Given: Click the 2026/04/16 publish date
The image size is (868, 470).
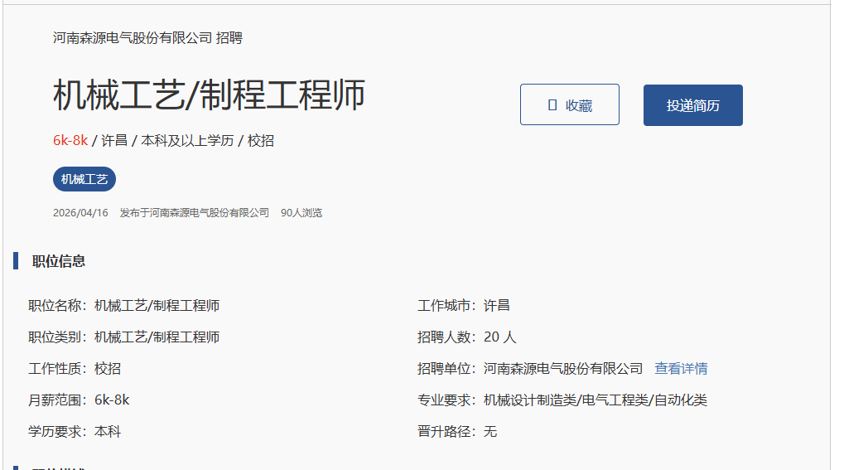Looking at the screenshot, I should coord(80,213).
